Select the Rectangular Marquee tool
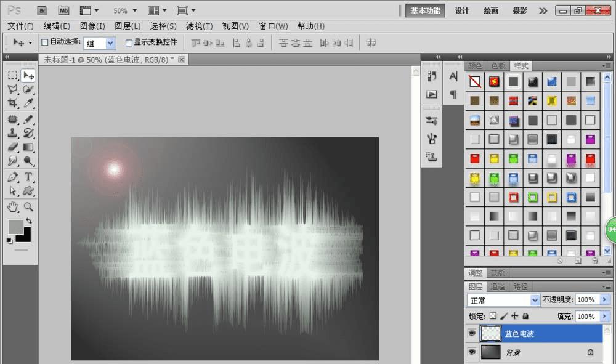 [12, 75]
